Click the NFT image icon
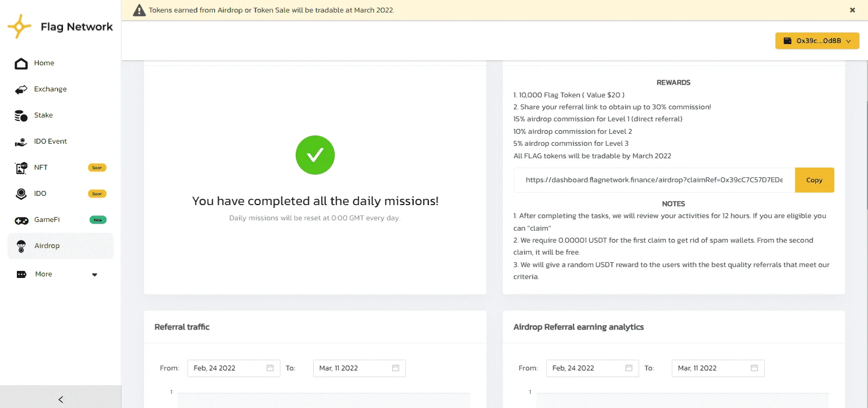Image resolution: width=868 pixels, height=408 pixels. tap(21, 168)
